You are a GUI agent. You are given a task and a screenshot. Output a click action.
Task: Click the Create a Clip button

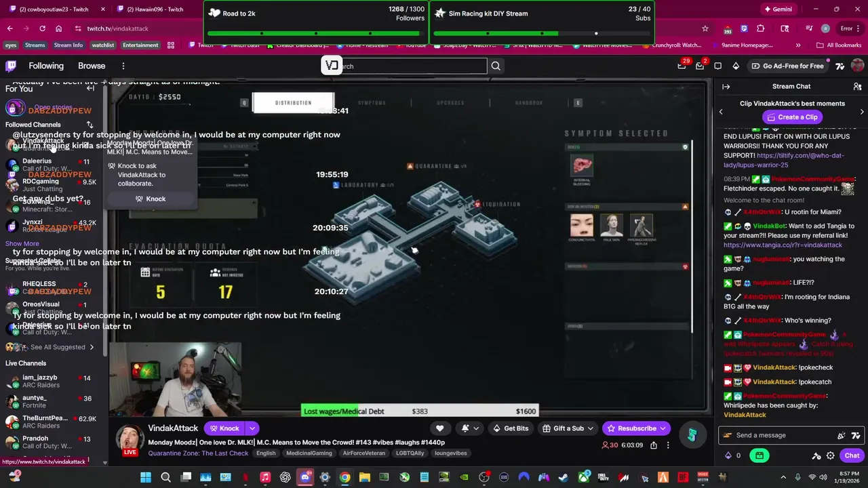792,117
